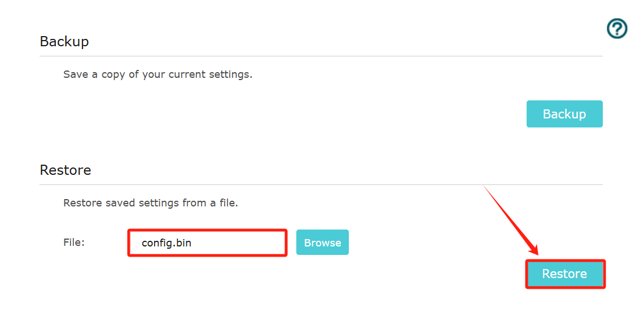Viewport: 644px width, 313px height.
Task: Click the config.bin file input field
Action: coord(207,243)
